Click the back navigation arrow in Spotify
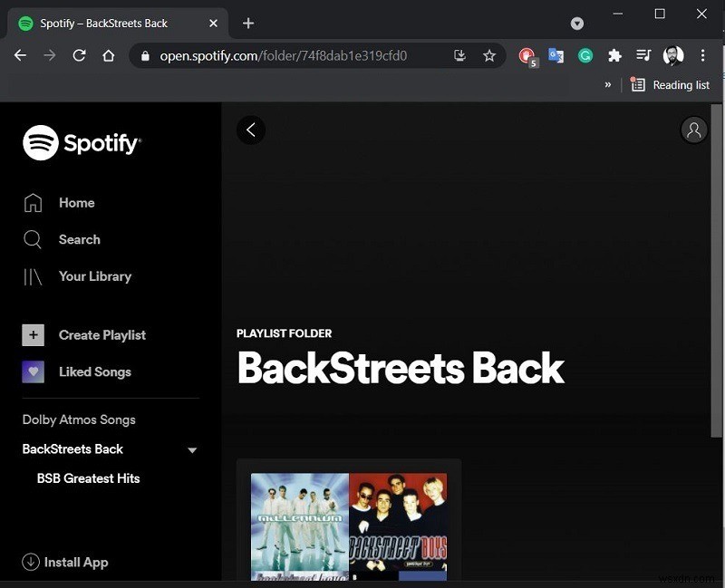725x588 pixels. tap(251, 130)
